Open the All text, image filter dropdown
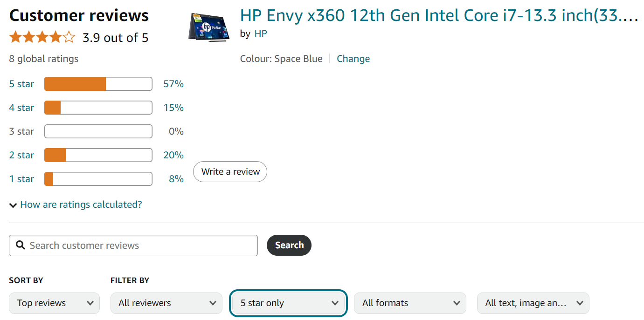644x320 pixels. click(533, 303)
